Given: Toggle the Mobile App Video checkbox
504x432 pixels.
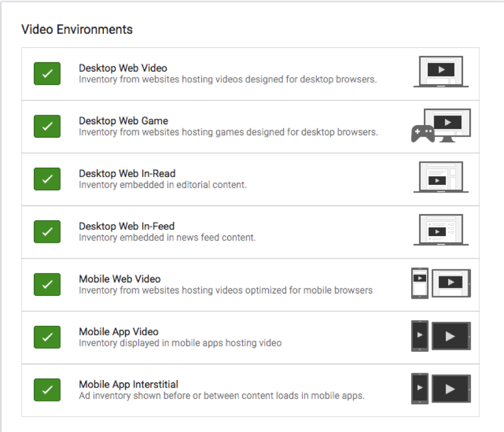Looking at the screenshot, I should (x=47, y=337).
